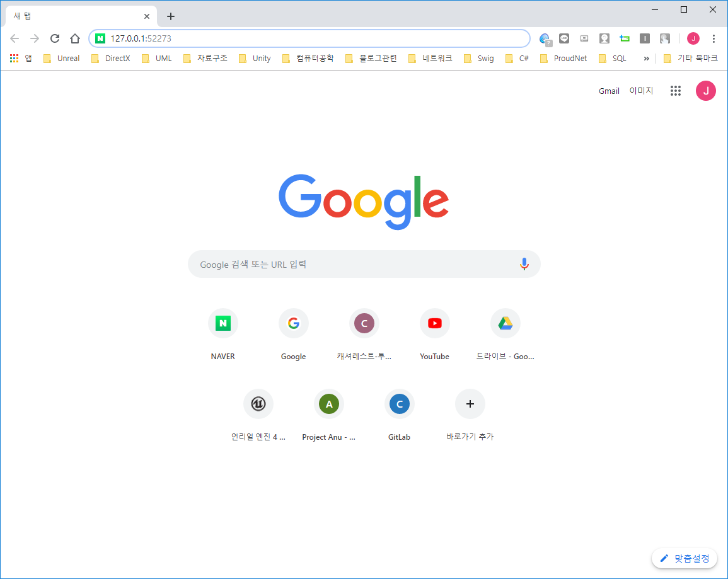The height and width of the screenshot is (579, 728).
Task: Open the Unity bookmark folder
Action: [255, 59]
